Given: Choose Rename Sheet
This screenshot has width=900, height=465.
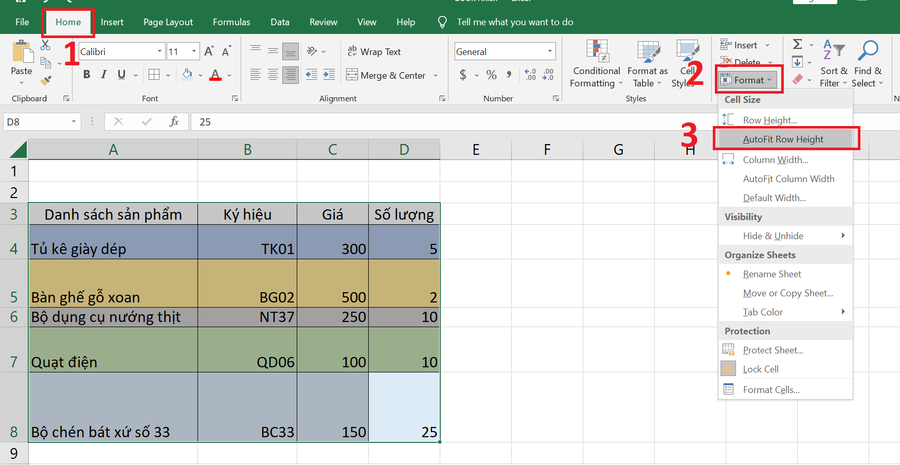Looking at the screenshot, I should [786, 274].
